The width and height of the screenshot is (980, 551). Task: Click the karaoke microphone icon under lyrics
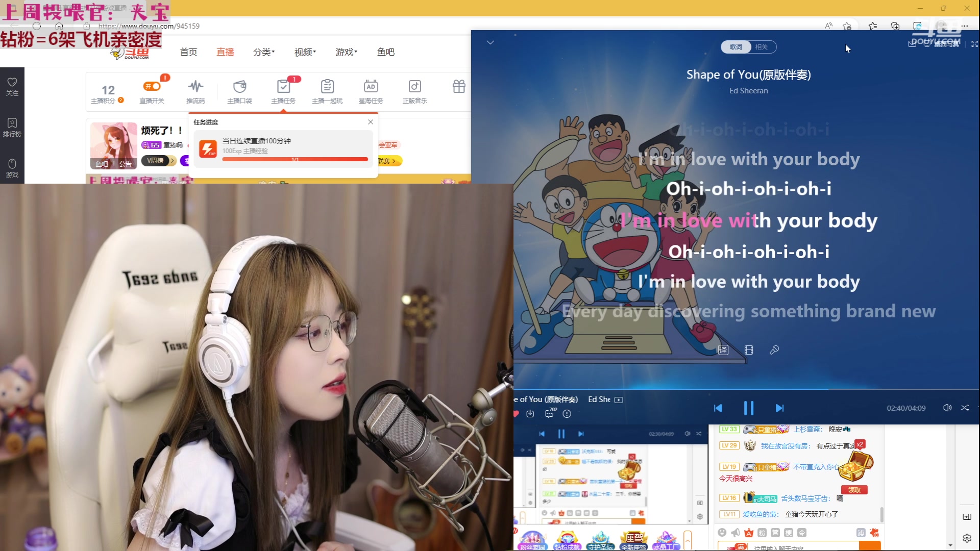[774, 350]
